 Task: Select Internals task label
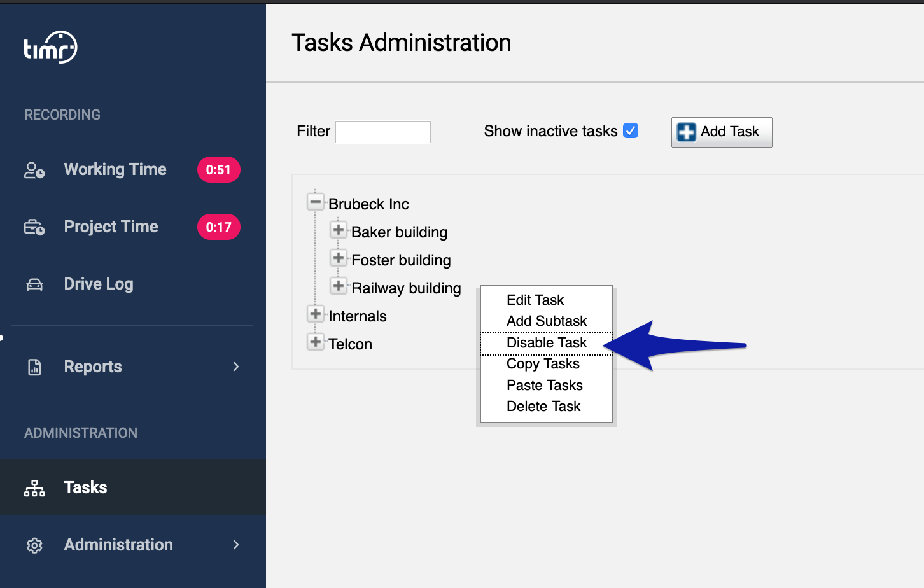tap(358, 316)
